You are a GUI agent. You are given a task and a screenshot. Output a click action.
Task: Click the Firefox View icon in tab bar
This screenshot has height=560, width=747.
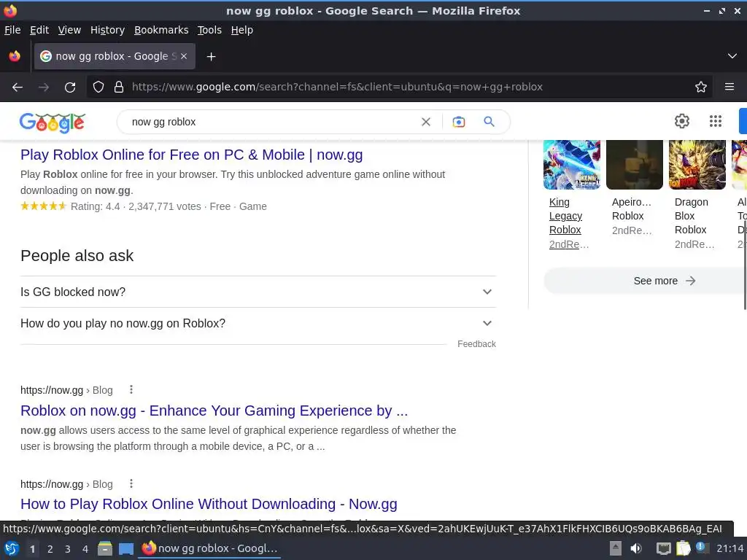pyautogui.click(x=15, y=56)
